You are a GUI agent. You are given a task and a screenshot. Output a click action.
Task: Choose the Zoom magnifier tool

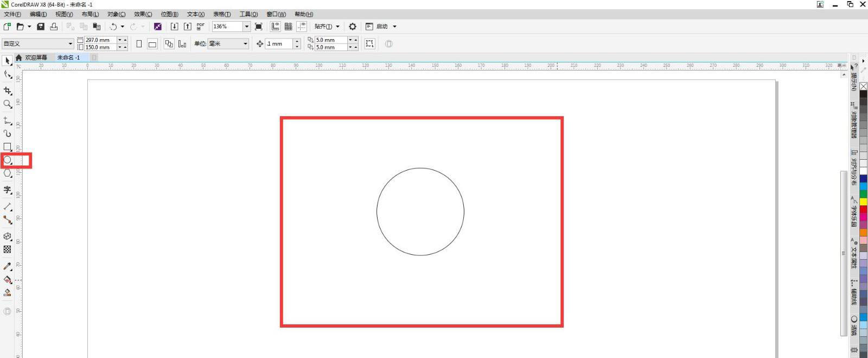8,104
